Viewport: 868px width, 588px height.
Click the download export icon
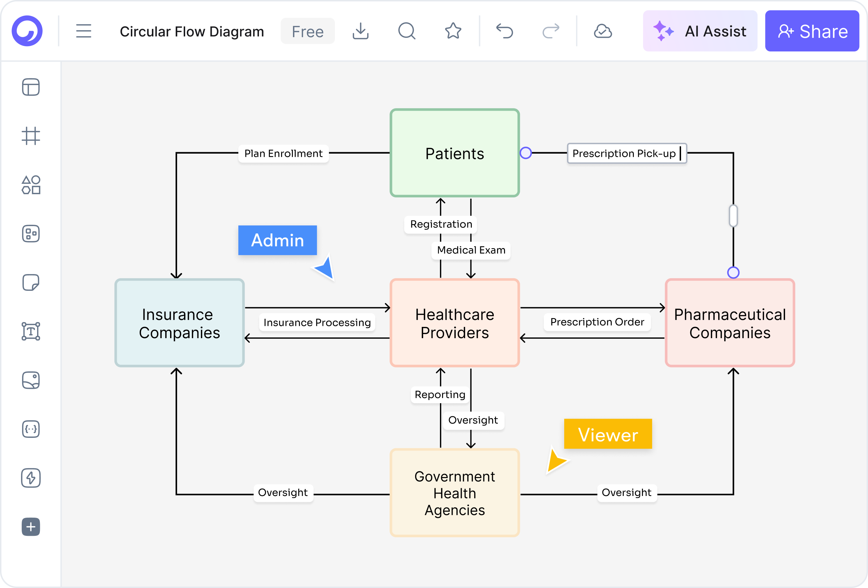click(x=360, y=31)
